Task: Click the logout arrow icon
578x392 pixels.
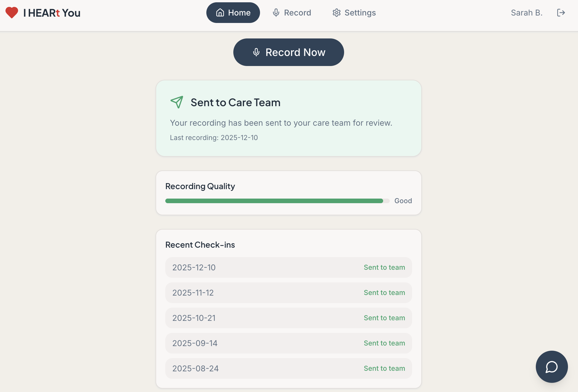Action: (561, 13)
